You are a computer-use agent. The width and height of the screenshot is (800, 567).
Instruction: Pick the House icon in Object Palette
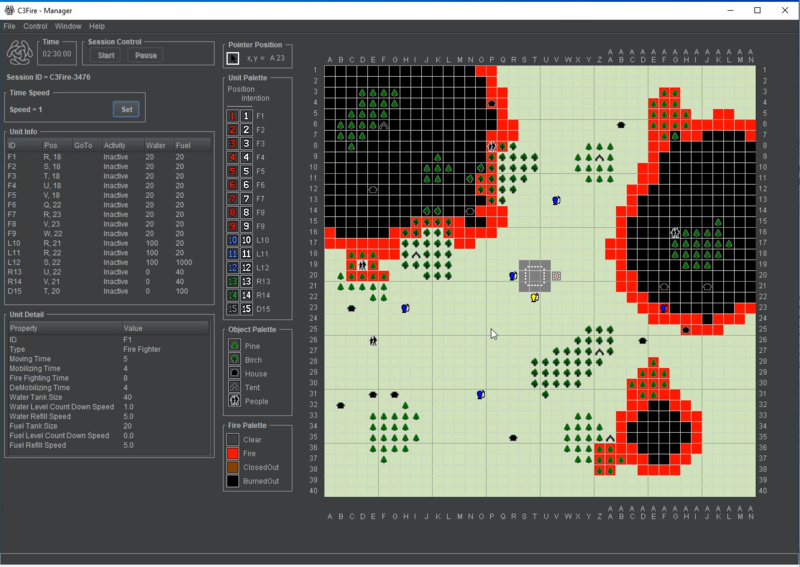233,373
